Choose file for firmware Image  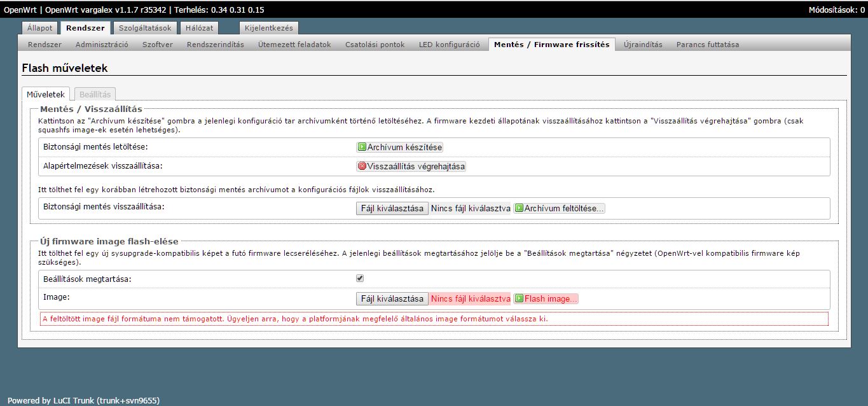click(392, 298)
